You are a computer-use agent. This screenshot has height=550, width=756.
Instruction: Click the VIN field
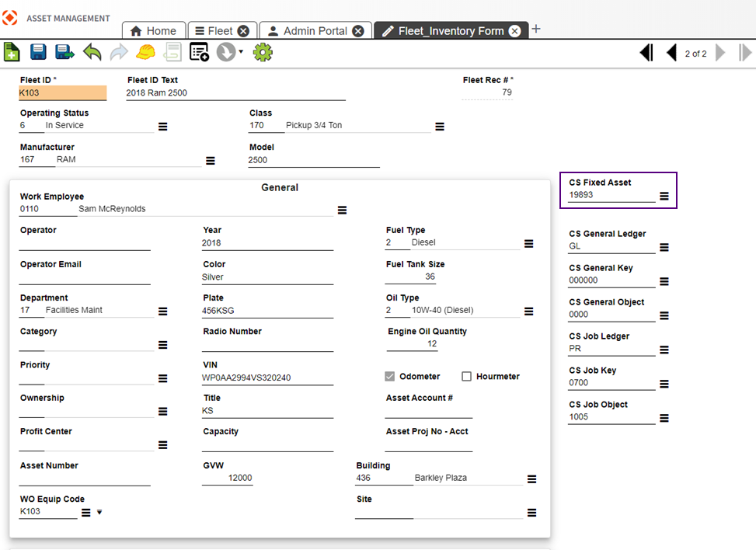[267, 378]
